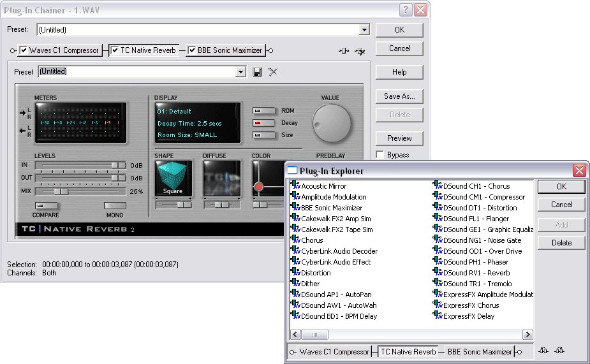The width and height of the screenshot is (590, 364).
Task: Click Delete in the Plug-In Explorer
Action: pos(561,243)
